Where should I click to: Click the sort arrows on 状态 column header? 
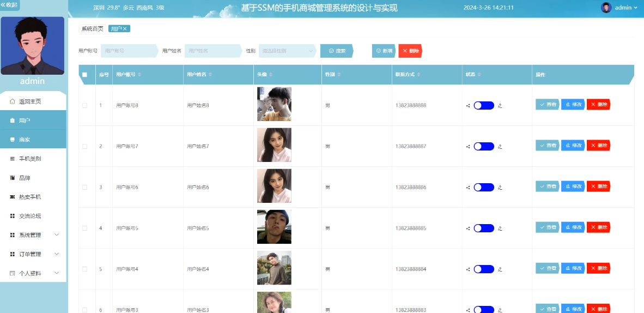pos(479,75)
